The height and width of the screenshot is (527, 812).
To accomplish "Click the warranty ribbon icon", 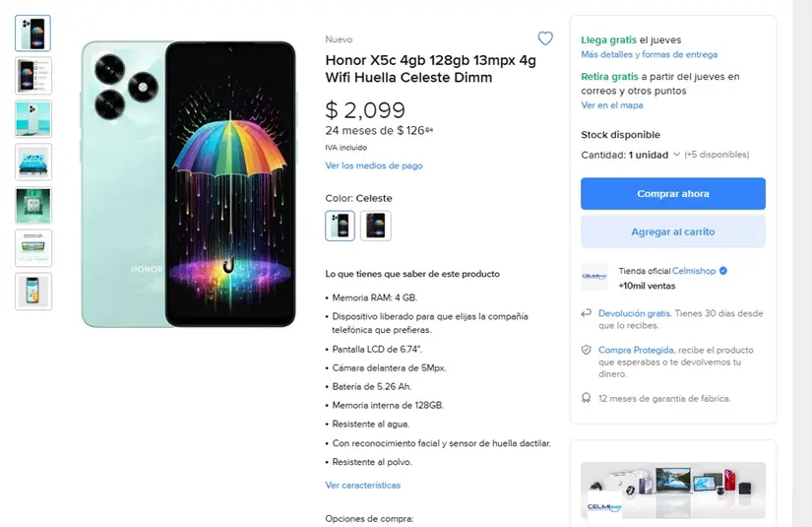I will 587,398.
